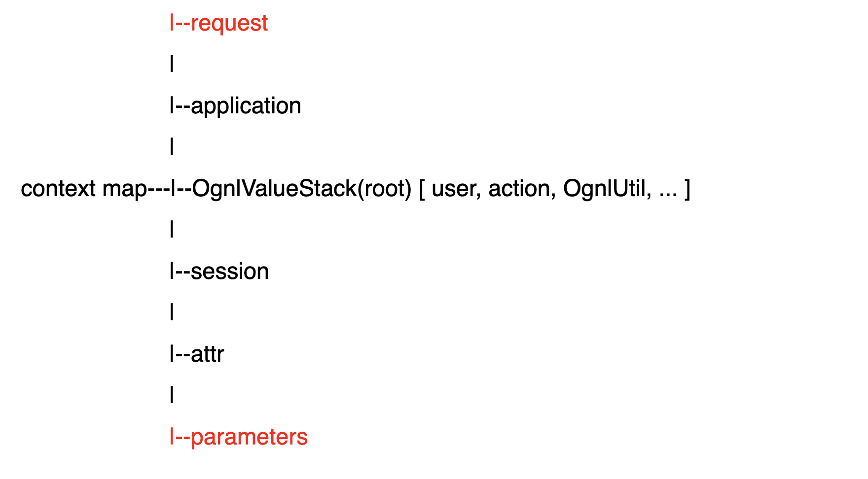Screen dimensions: 868x479
Task: Click the vertical connector below OgnlValueStack
Action: point(172,229)
